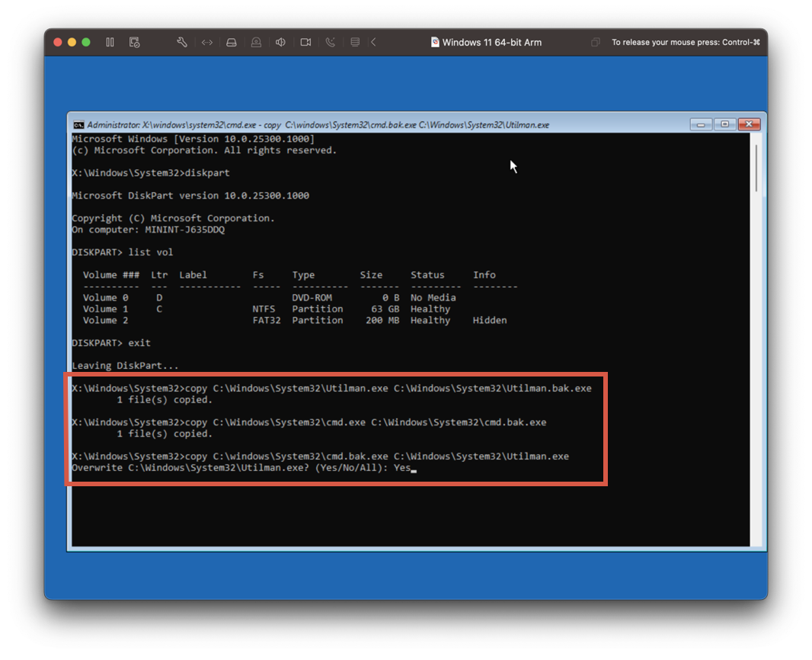Click the 'Microsoft DiskPart version' line
The image size is (812, 660).
190,196
